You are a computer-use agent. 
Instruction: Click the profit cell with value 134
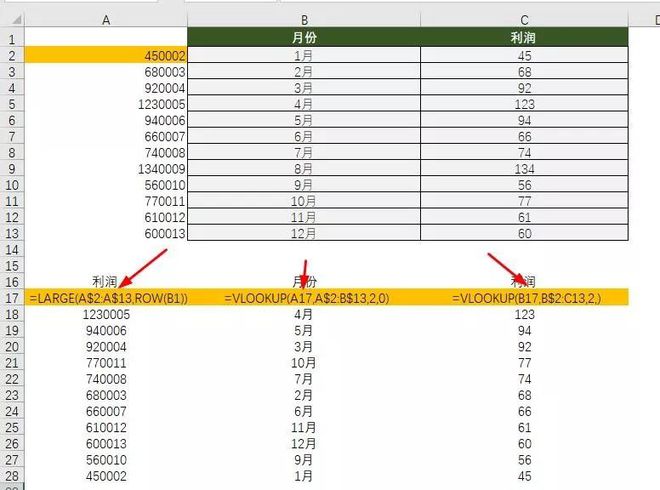pyautogui.click(x=524, y=170)
